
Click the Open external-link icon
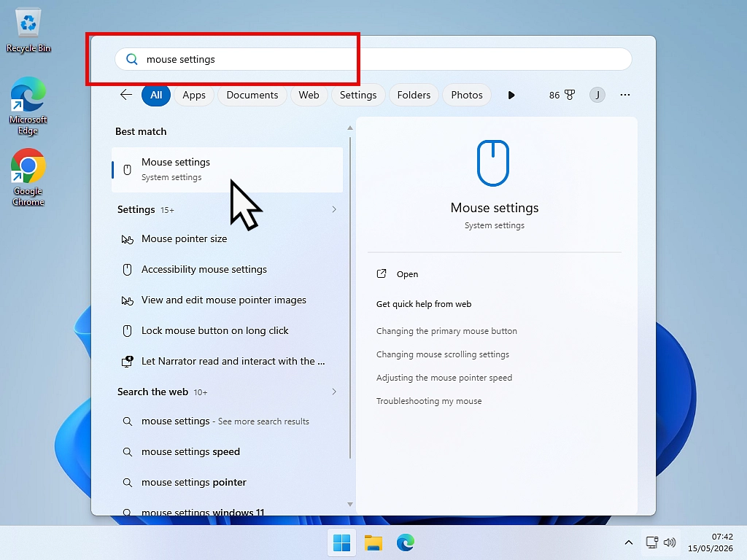click(x=382, y=274)
